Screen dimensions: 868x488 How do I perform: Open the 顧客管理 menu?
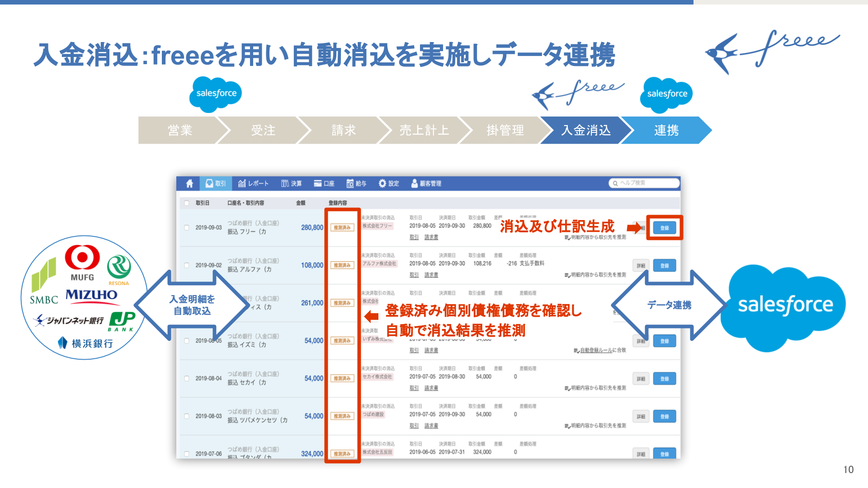click(x=426, y=183)
